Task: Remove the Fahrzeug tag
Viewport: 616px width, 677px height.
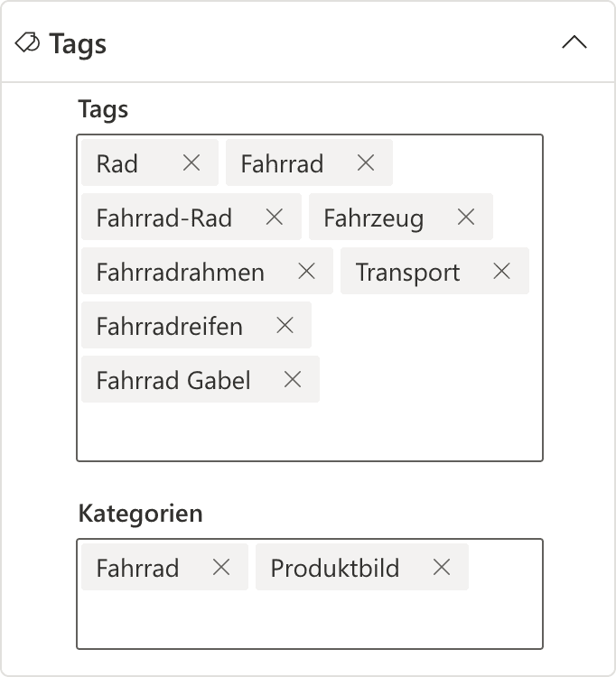Action: click(x=466, y=217)
